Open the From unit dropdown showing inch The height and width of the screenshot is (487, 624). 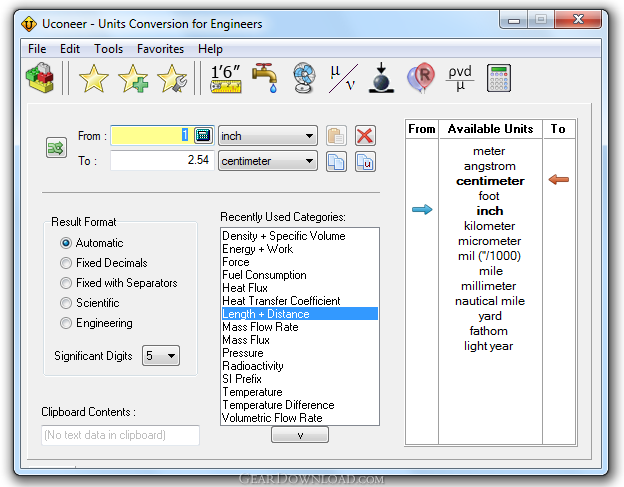(x=268, y=136)
